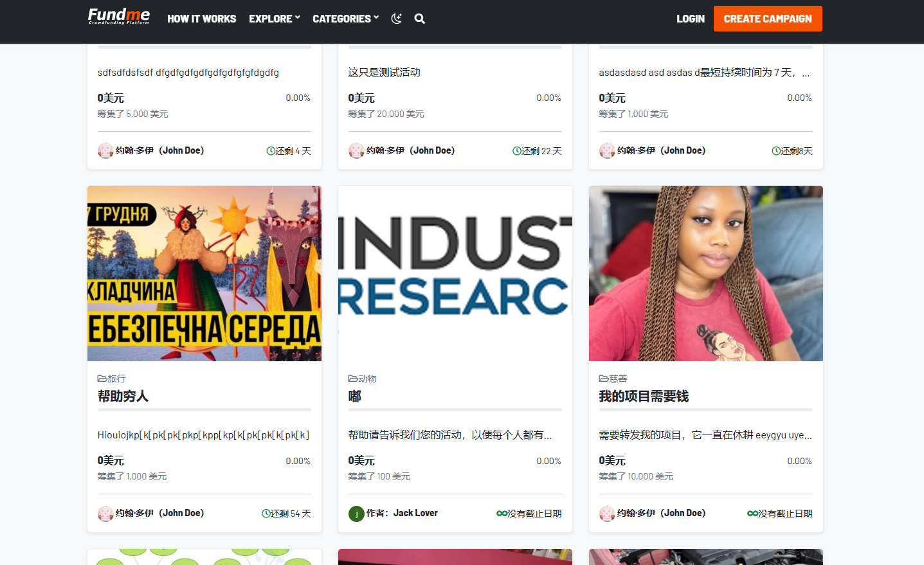
Task: Go to the Login page
Action: 690,19
